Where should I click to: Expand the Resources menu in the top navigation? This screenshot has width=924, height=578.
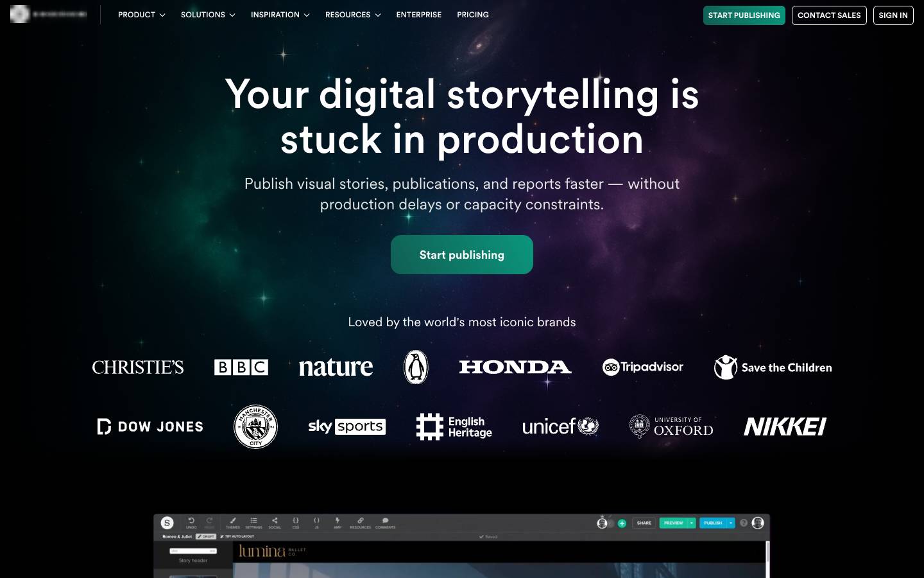pyautogui.click(x=353, y=15)
